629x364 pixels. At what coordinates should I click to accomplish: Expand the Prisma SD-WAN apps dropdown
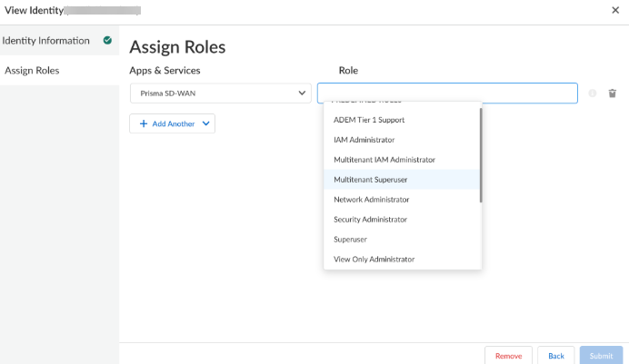[302, 93]
